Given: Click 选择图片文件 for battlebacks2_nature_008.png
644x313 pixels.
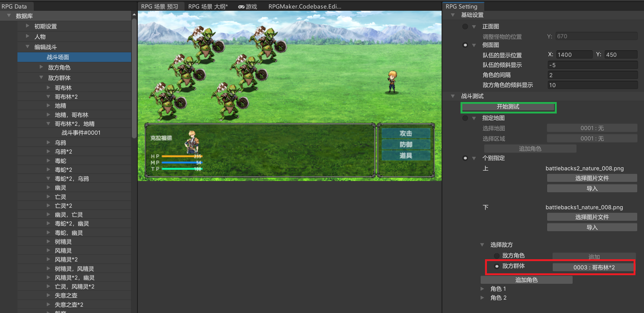Looking at the screenshot, I should [592, 178].
